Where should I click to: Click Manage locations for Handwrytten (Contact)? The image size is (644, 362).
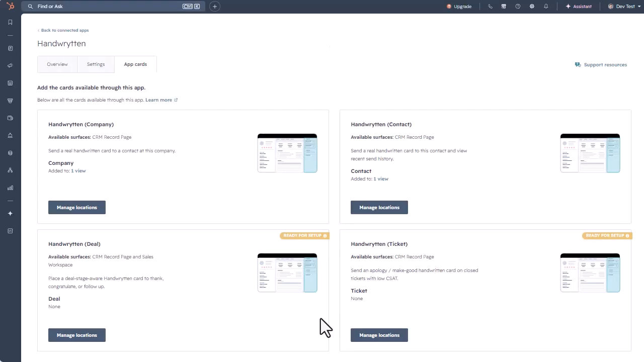[x=379, y=207]
